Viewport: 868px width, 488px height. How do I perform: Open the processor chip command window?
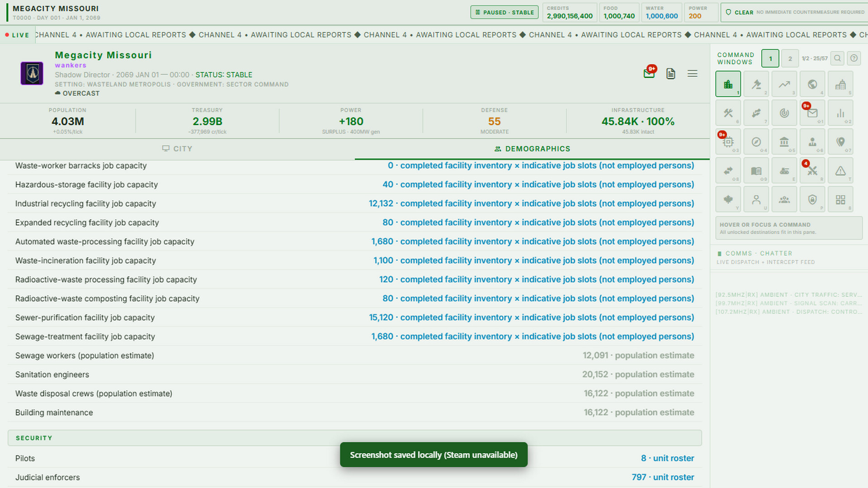point(728,142)
